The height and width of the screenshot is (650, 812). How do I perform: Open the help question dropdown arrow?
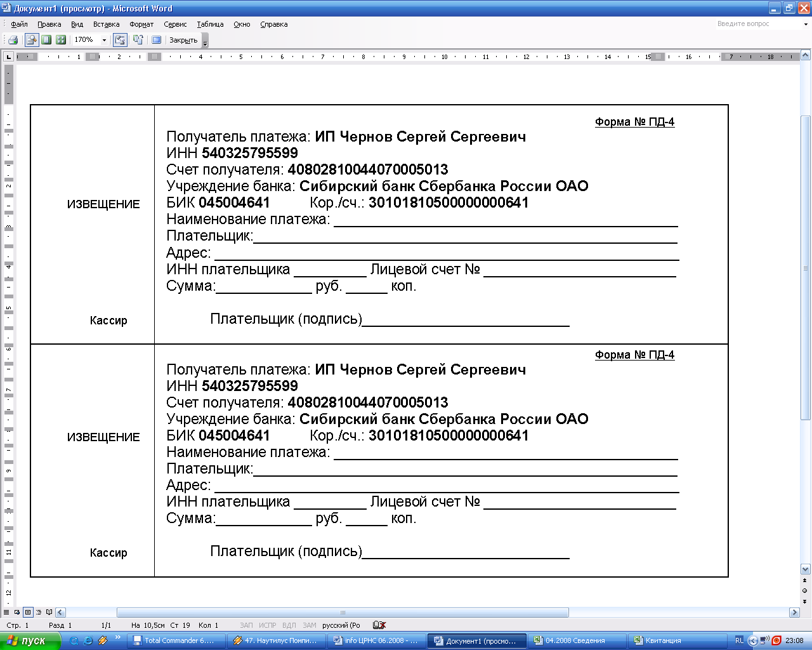pos(806,24)
